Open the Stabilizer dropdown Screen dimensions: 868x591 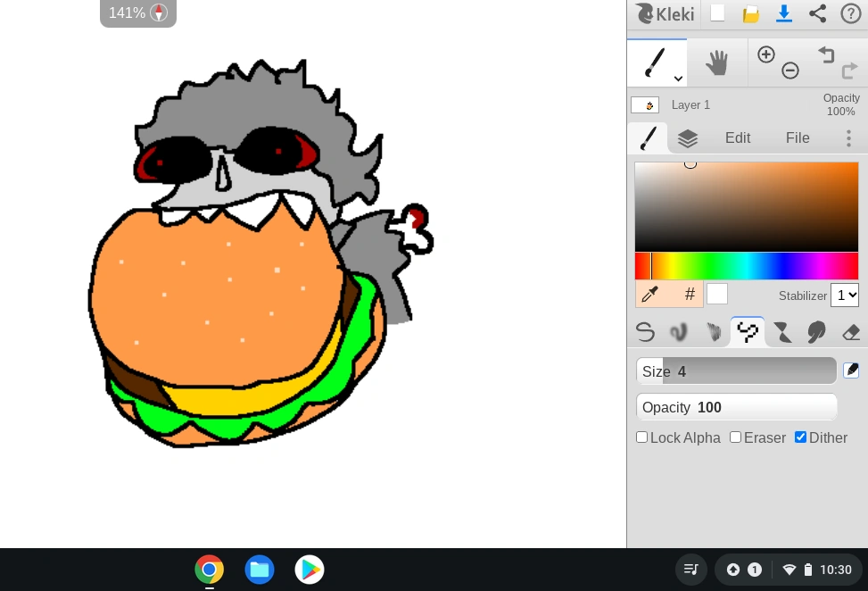coord(844,295)
